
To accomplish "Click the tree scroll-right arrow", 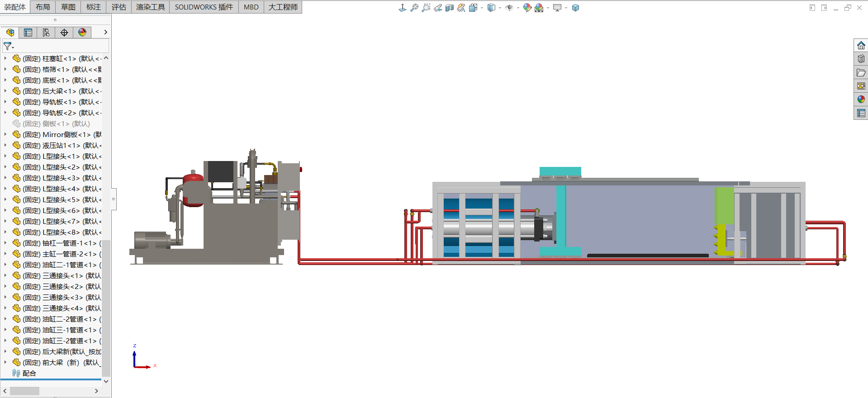I will coord(96,391).
